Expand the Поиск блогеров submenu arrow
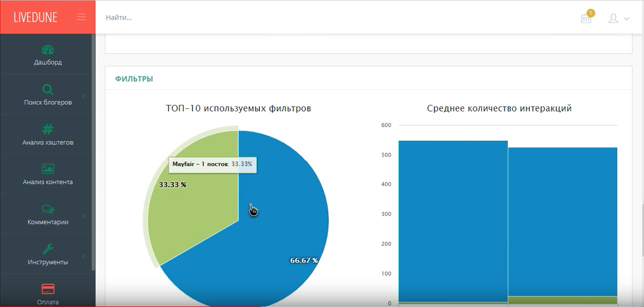644x307 pixels. pyautogui.click(x=84, y=96)
